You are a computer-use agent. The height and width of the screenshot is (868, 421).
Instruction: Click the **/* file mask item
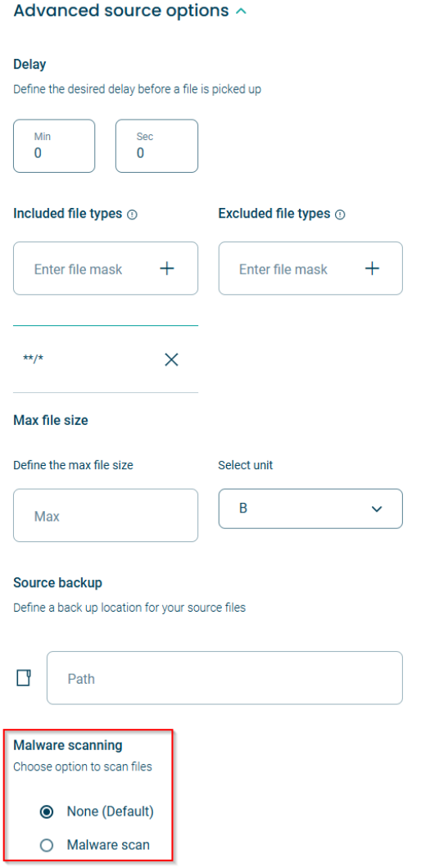pos(34,359)
